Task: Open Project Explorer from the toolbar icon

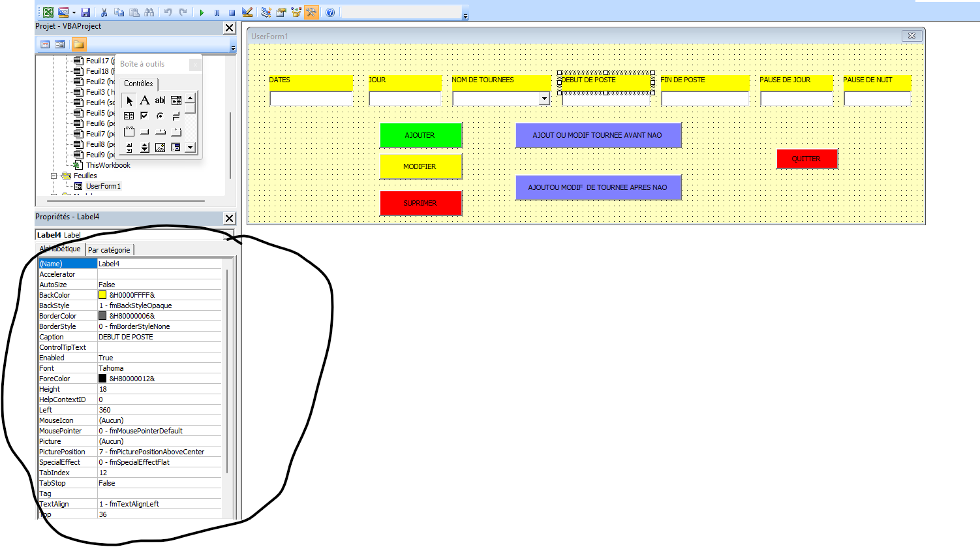Action: pyautogui.click(x=266, y=12)
